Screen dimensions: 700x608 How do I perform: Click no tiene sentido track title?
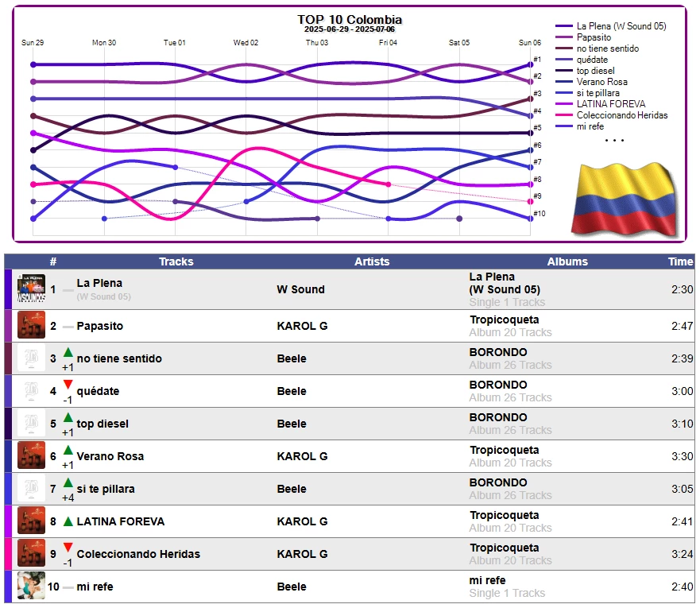coord(119,358)
